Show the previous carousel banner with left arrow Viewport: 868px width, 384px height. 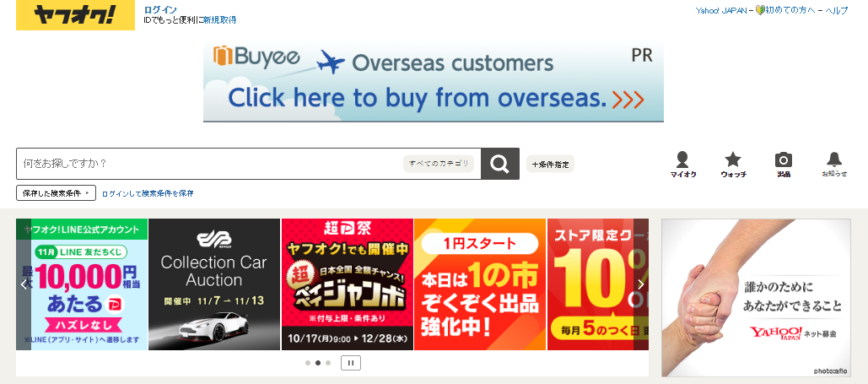point(24,284)
